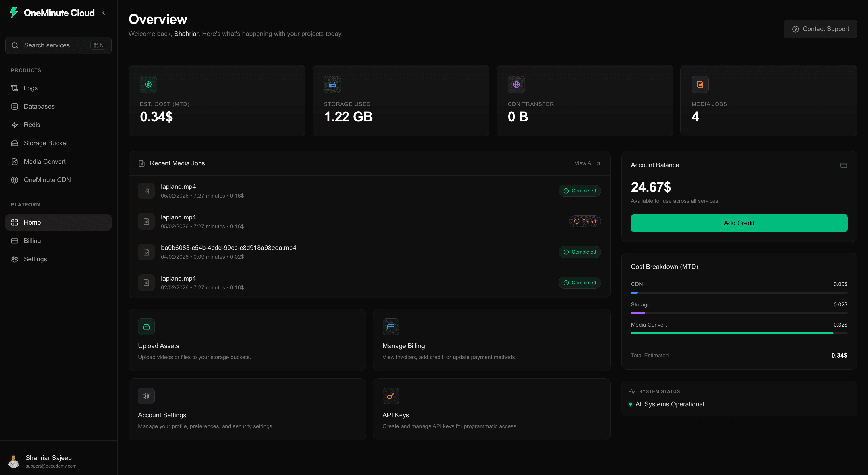Screen dimensions: 868x475
Task: Collapse the sidebar using the chevron
Action: pyautogui.click(x=104, y=13)
